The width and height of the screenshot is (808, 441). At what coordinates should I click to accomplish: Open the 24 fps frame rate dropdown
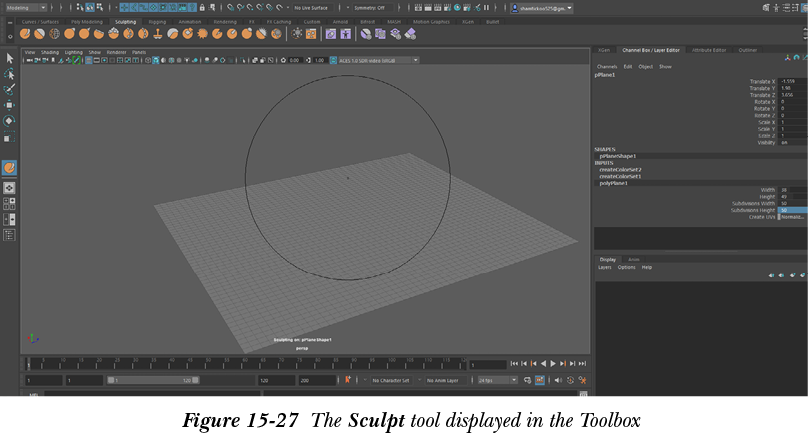(x=497, y=380)
